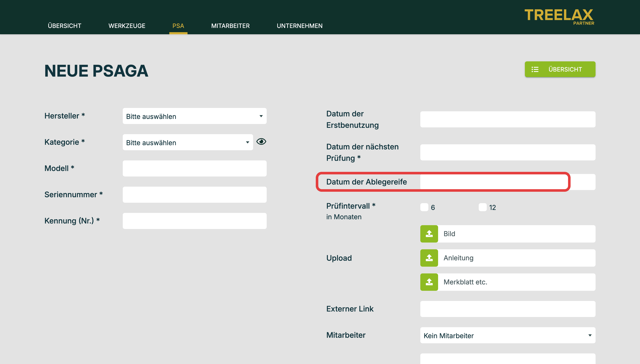
Task: Click into the Kennung (Nr.) field
Action: click(x=194, y=221)
